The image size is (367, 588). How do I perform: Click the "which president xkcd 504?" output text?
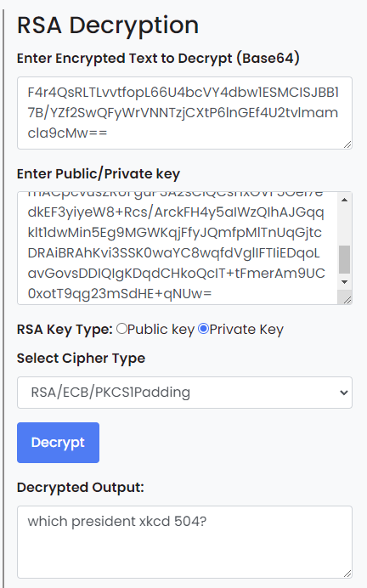point(117,521)
